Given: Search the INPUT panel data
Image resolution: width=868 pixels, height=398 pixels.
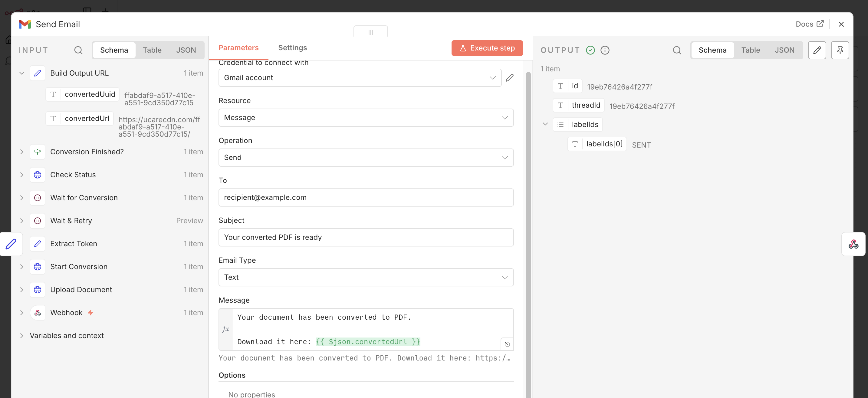Looking at the screenshot, I should (x=78, y=50).
